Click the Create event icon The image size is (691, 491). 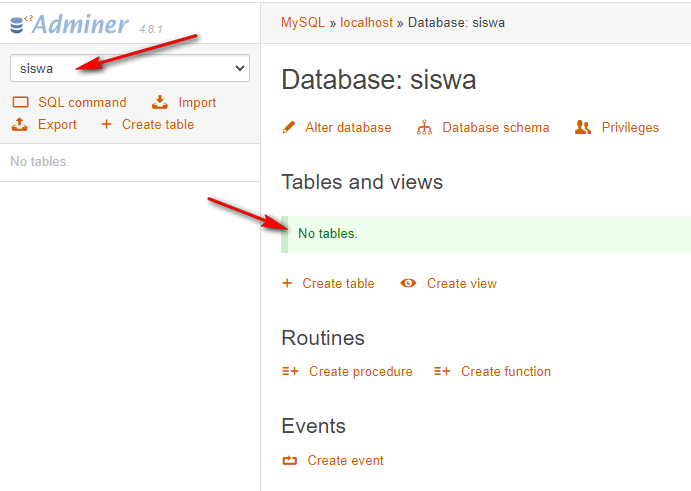pos(290,461)
